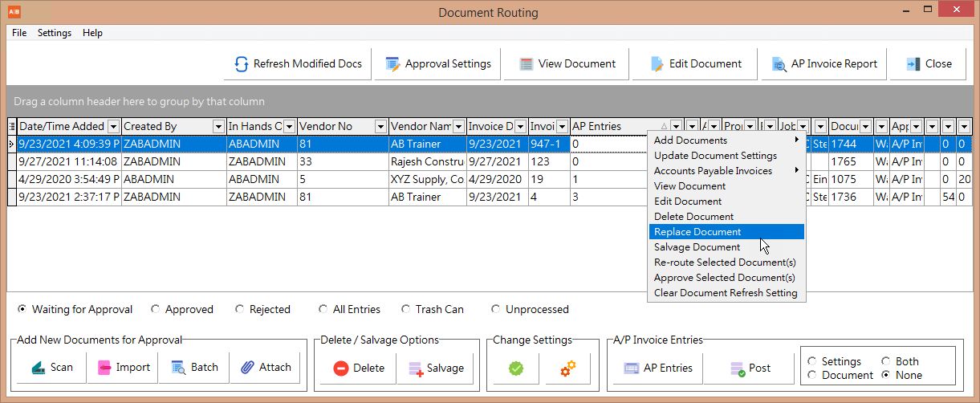Click the AP Invoice Report icon
The height and width of the screenshot is (403, 980).
(x=779, y=64)
